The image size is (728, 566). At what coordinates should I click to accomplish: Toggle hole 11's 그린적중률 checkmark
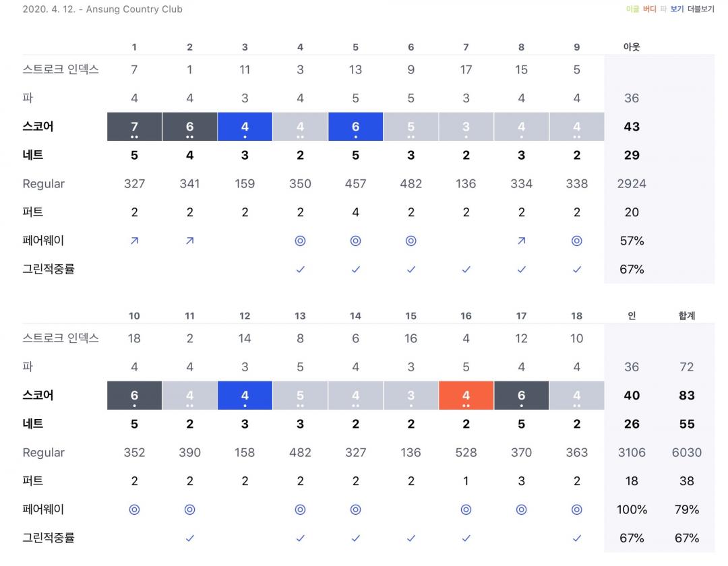[x=189, y=538]
